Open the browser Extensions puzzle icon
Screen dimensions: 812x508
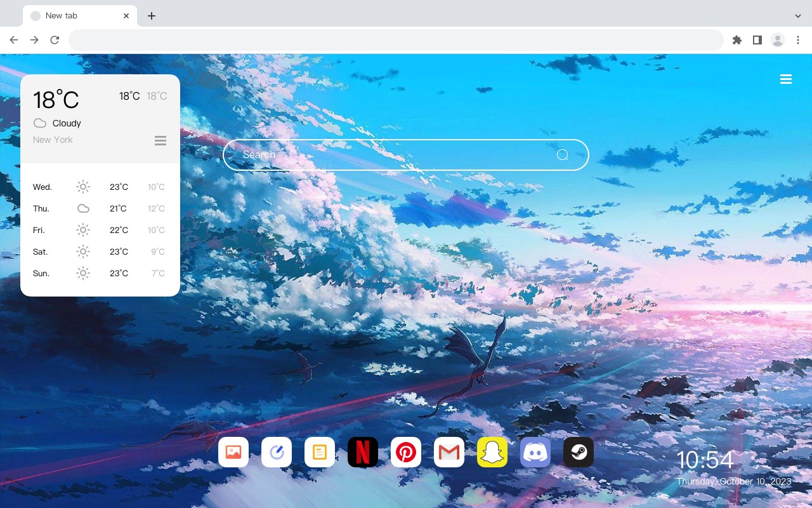point(737,40)
